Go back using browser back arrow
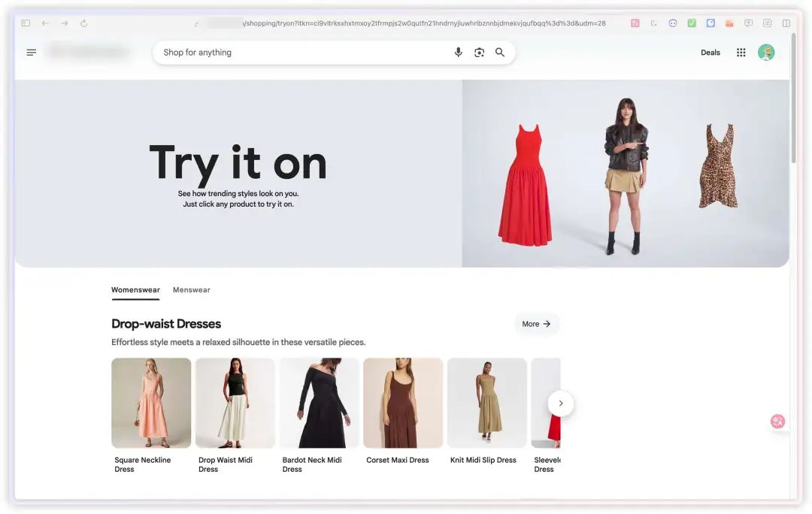This screenshot has width=812, height=514. coord(45,23)
